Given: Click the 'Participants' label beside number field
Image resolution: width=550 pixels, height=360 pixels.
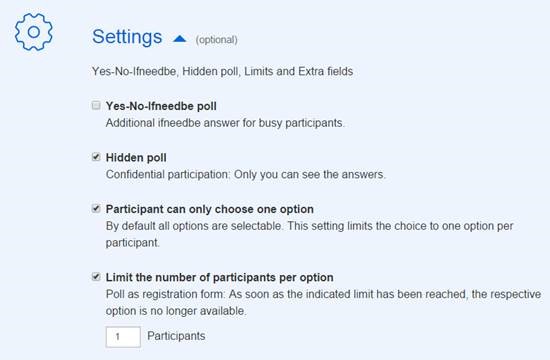Looking at the screenshot, I should coord(176,336).
